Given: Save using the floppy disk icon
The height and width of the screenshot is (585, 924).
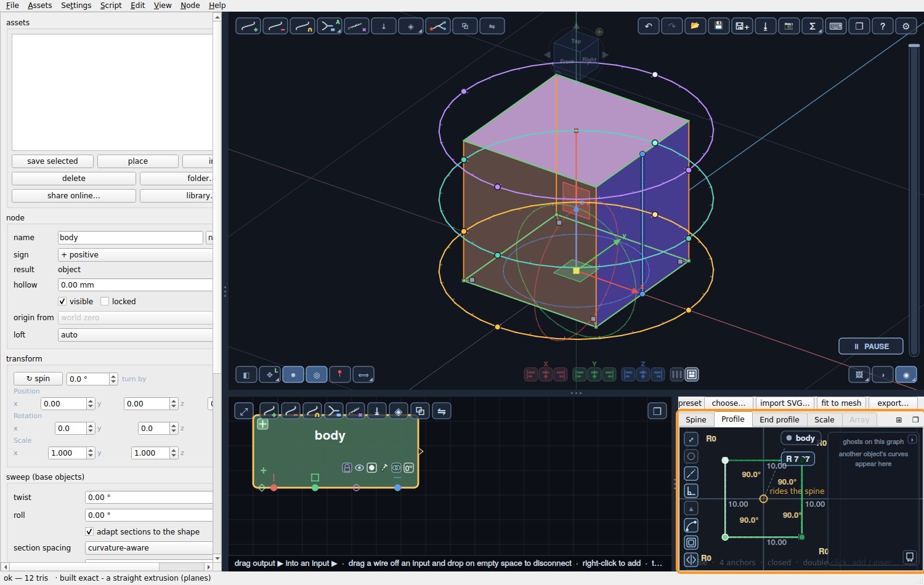Looking at the screenshot, I should click(718, 26).
